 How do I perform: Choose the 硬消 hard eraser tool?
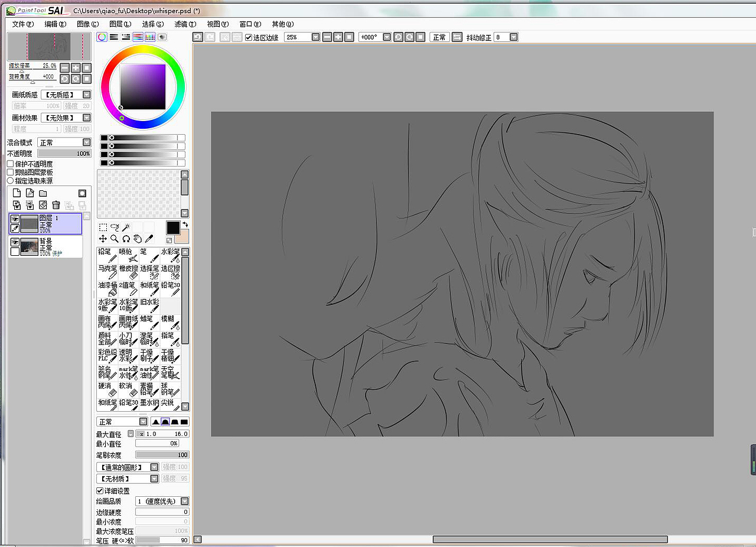click(107, 389)
